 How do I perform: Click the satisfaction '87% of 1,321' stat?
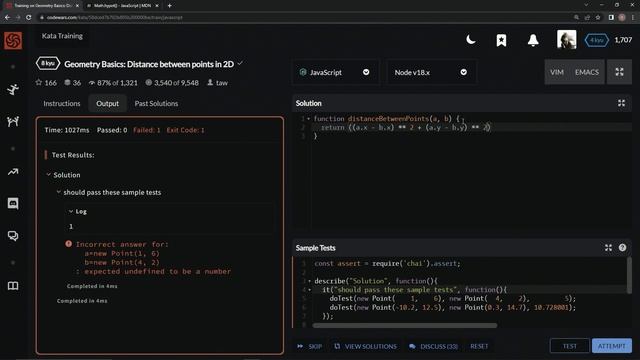[x=113, y=82]
